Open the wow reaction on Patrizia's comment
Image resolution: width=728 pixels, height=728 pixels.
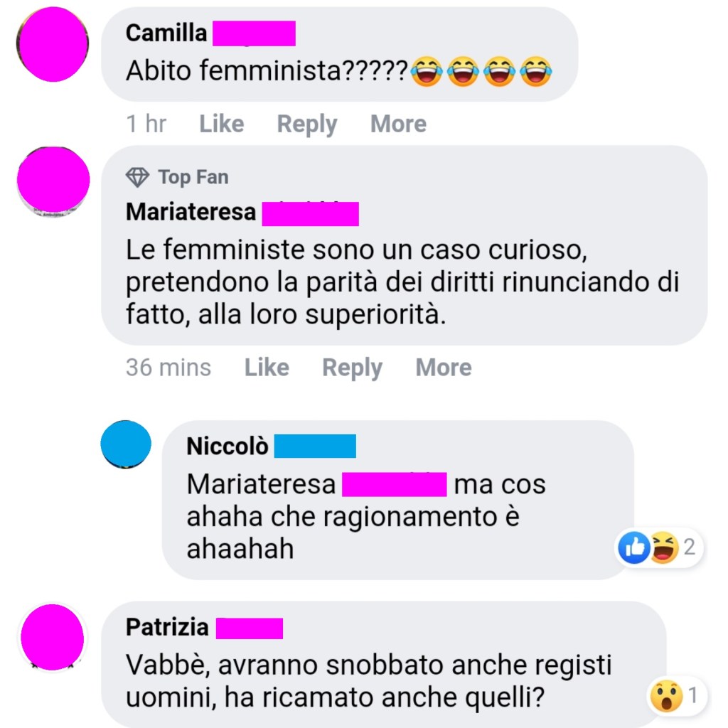tap(666, 695)
